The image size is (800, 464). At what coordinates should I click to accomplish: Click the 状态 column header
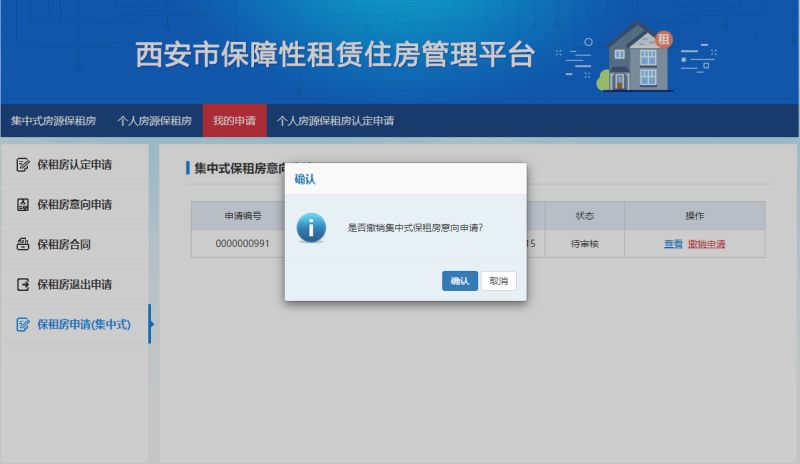click(584, 216)
